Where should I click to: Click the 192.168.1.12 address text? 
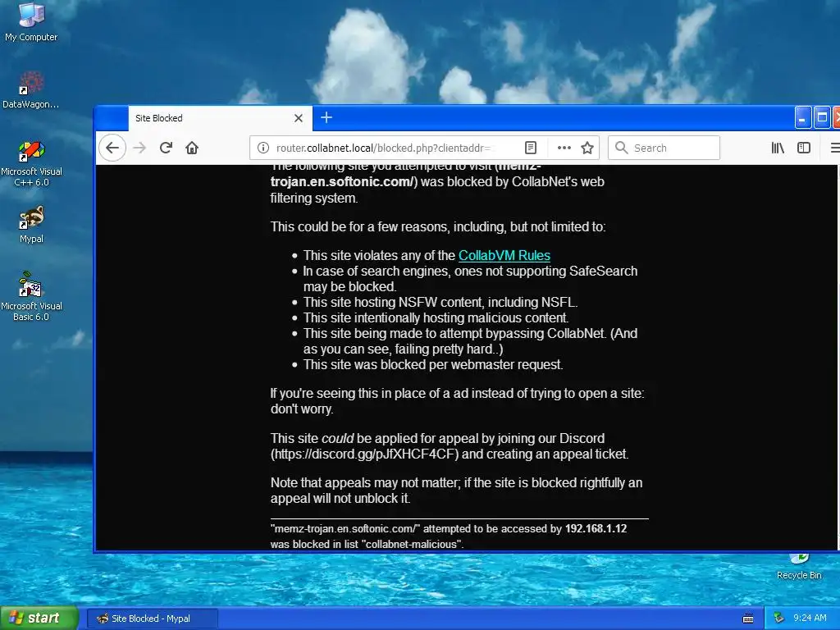pyautogui.click(x=596, y=529)
